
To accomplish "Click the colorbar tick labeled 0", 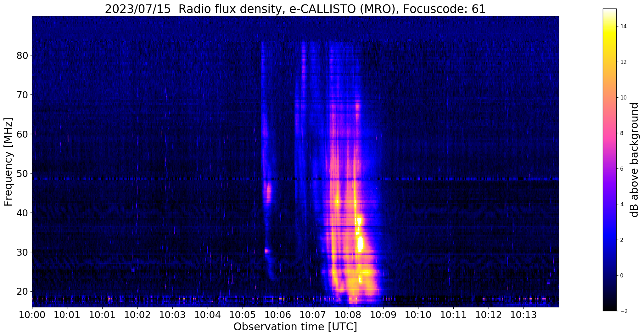I will pyautogui.click(x=621, y=276).
